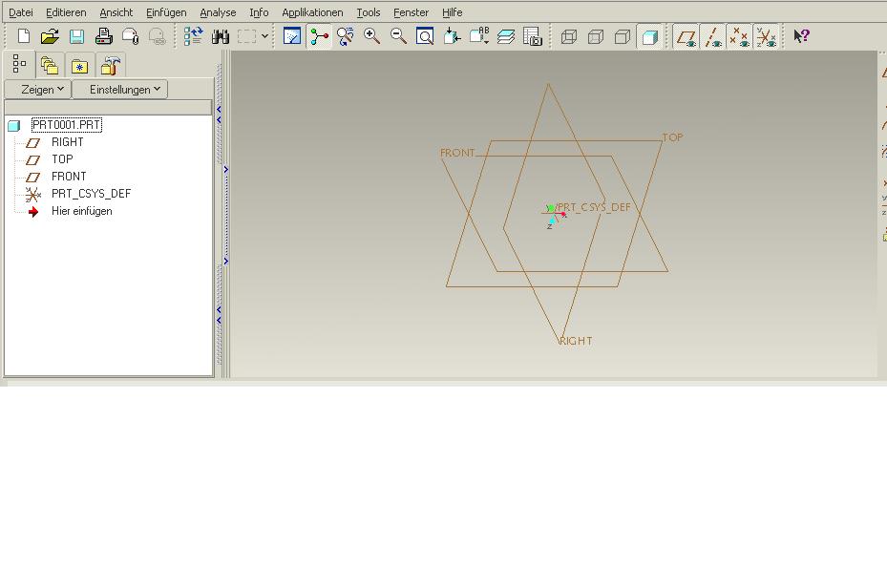Toggle datum points visibility
The width and height of the screenshot is (887, 588).
point(739,36)
